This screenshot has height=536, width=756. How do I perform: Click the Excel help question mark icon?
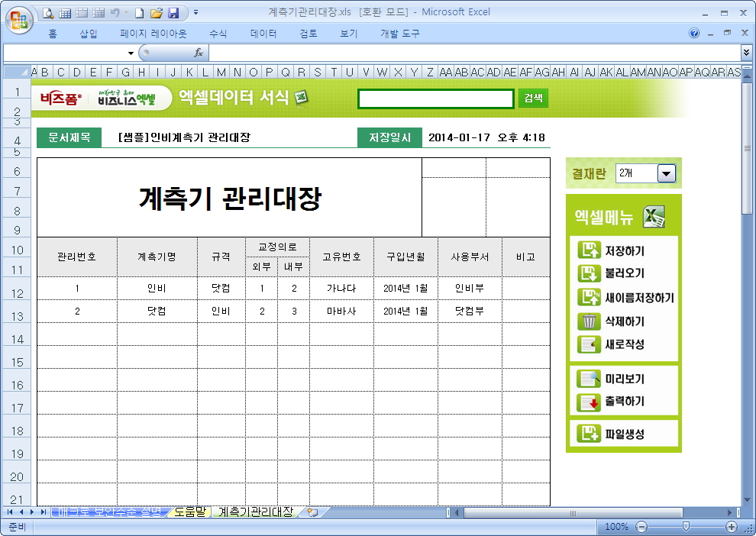tap(694, 34)
